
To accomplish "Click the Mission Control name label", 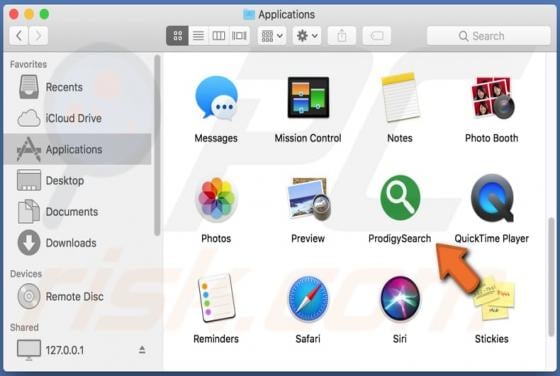I will (308, 138).
